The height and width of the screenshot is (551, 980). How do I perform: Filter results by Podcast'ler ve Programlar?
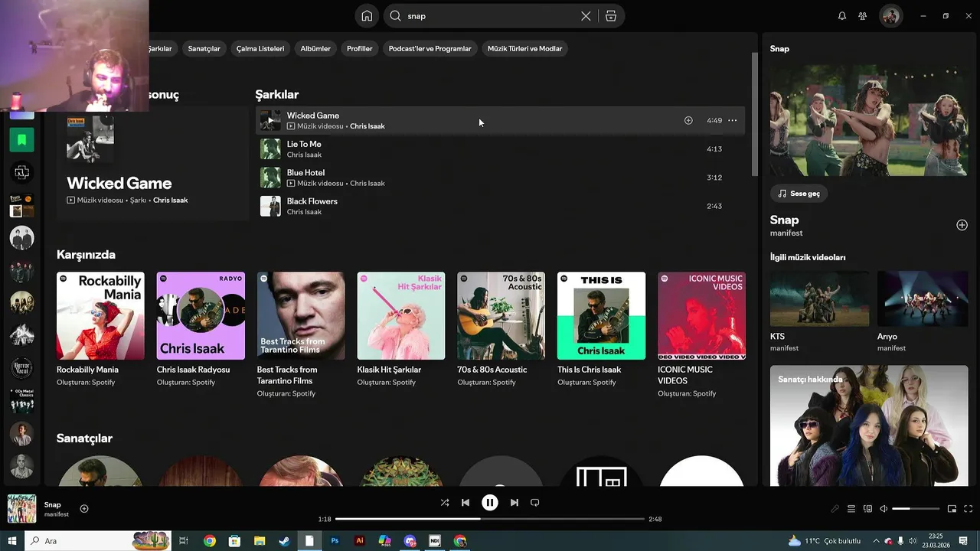pos(430,48)
